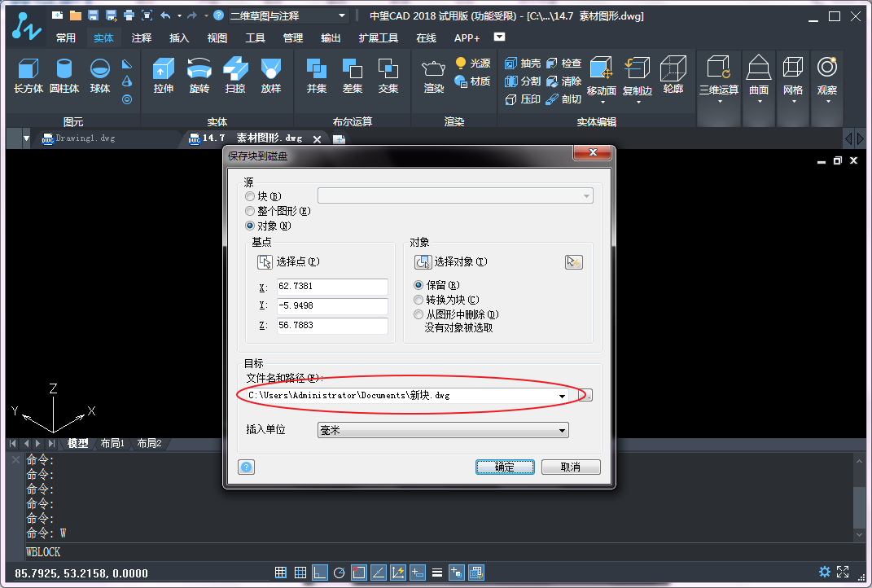This screenshot has height=588, width=872.
Task: Select the 保留 option
Action: [x=418, y=285]
